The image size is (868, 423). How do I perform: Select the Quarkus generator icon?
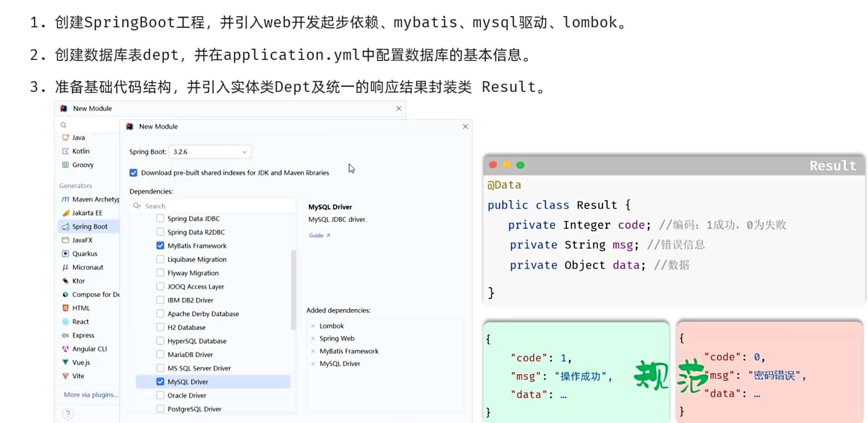point(65,254)
